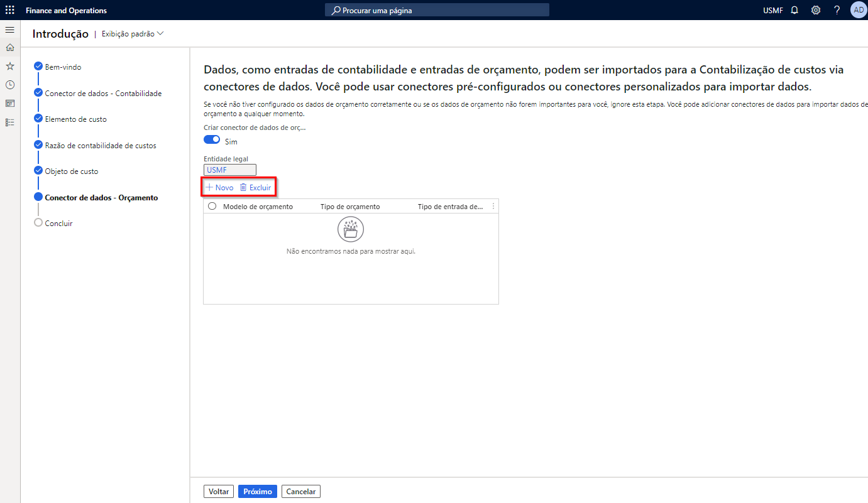
Task: Click the Bem-vindo step checkmark circle
Action: (38, 67)
